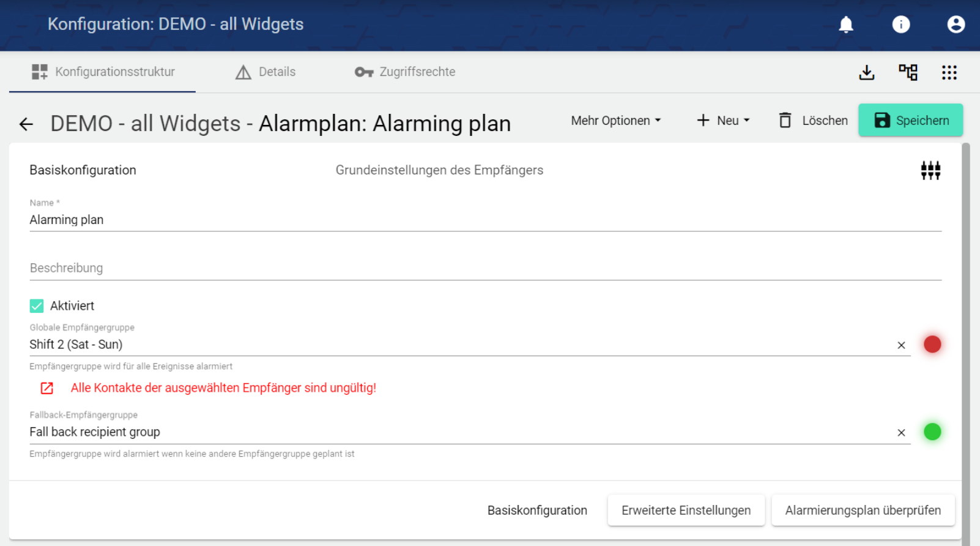The image size is (980, 546).
Task: Open the structure tree view icon
Action: (x=908, y=72)
